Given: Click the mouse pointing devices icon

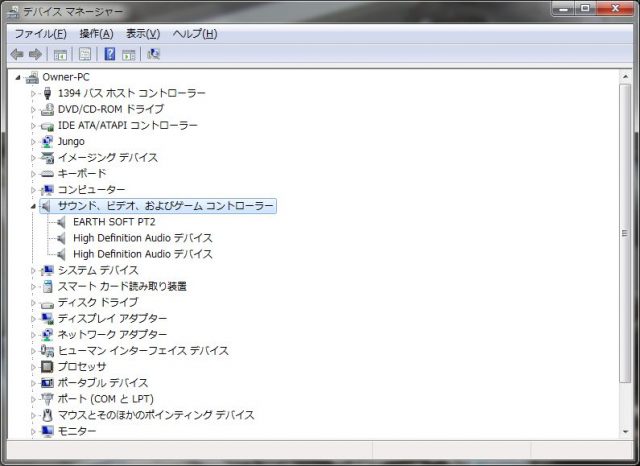Looking at the screenshot, I should pos(47,415).
